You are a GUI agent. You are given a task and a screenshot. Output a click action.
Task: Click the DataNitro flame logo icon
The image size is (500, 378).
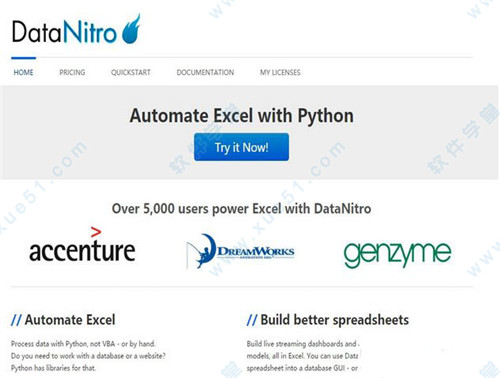pos(131,29)
